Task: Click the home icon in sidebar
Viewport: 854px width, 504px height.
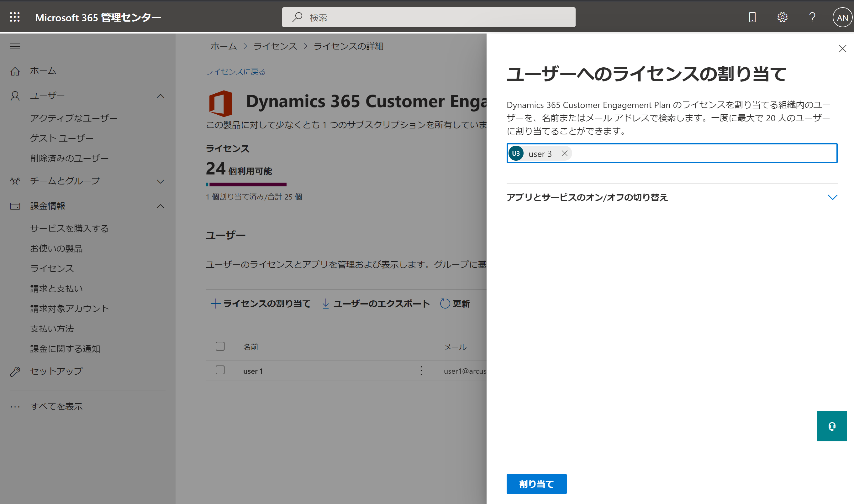Action: tap(15, 71)
